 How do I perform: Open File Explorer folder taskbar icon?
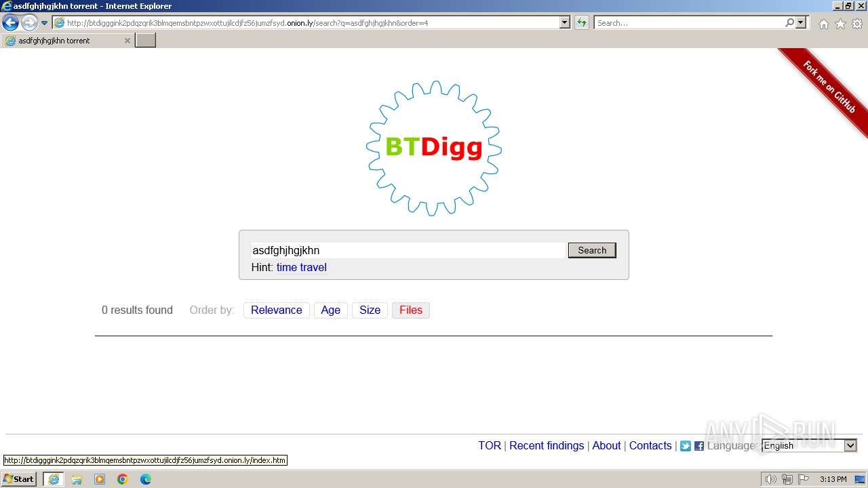click(x=77, y=479)
